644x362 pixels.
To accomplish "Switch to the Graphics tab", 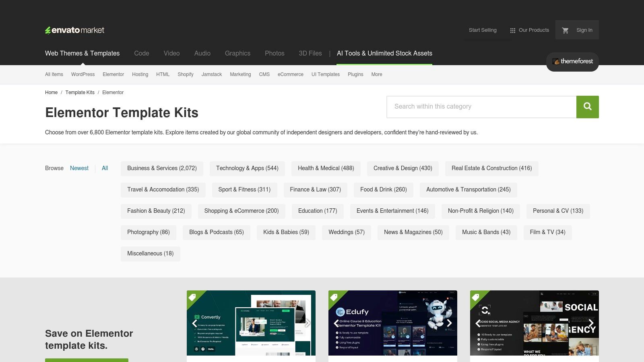I will [x=237, y=53].
